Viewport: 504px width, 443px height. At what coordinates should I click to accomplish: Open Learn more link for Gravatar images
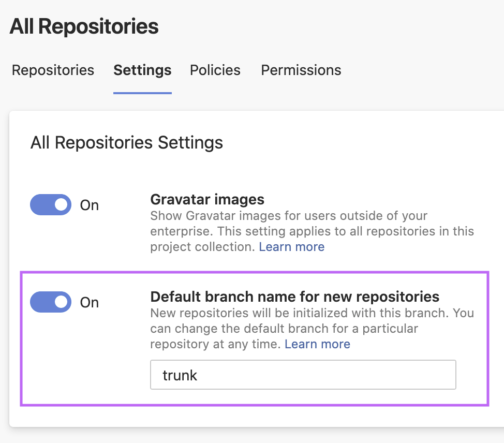291,247
